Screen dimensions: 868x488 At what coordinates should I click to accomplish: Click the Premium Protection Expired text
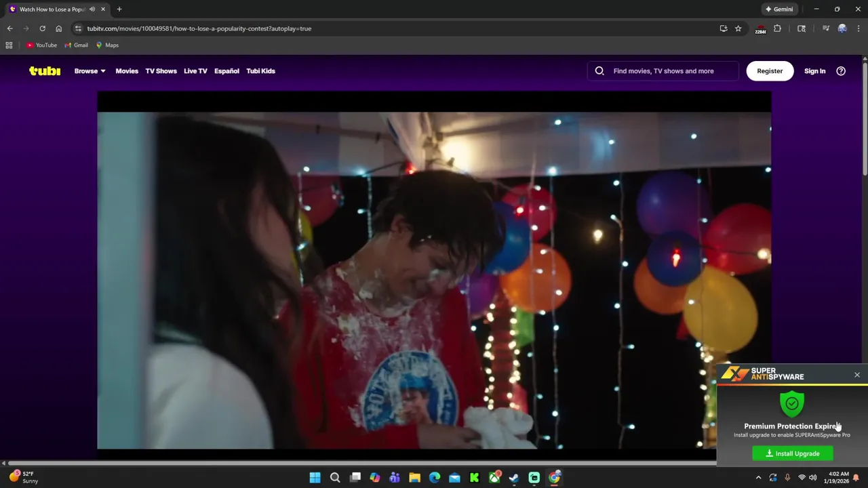click(792, 426)
